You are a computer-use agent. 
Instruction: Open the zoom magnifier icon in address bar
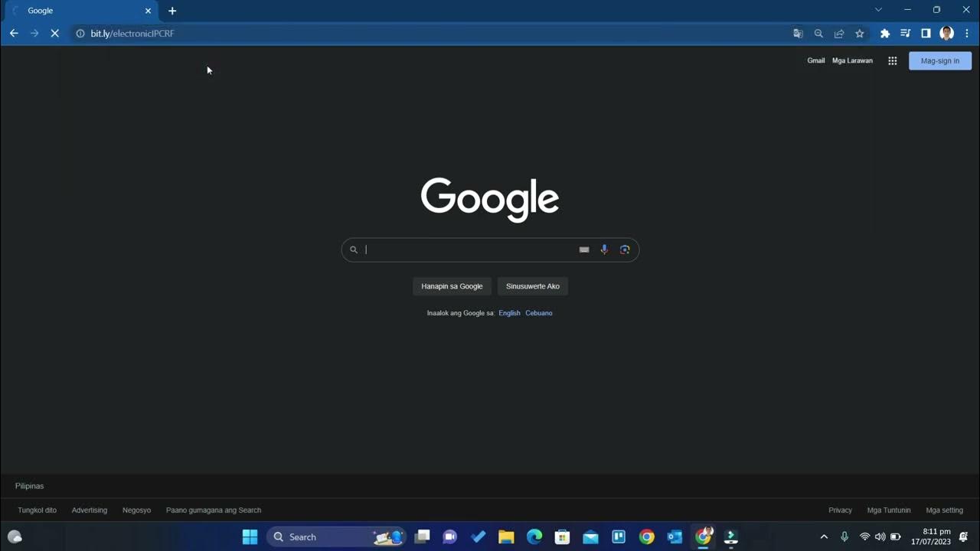[818, 34]
